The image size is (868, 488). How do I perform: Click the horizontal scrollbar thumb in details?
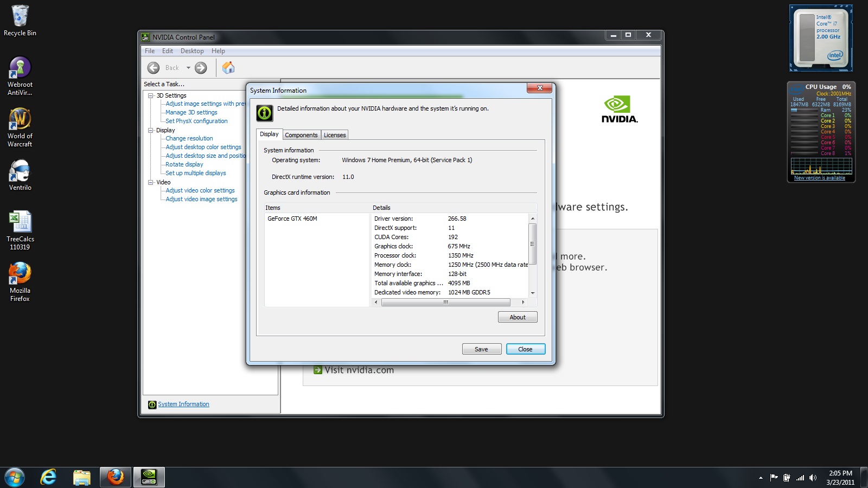point(446,302)
